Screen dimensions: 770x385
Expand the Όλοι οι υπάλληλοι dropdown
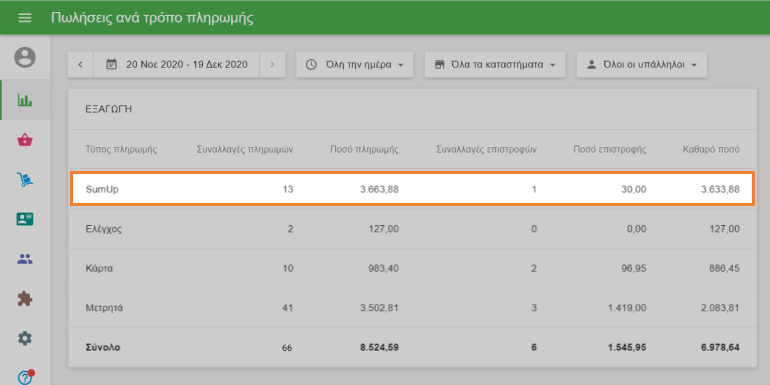(x=642, y=64)
